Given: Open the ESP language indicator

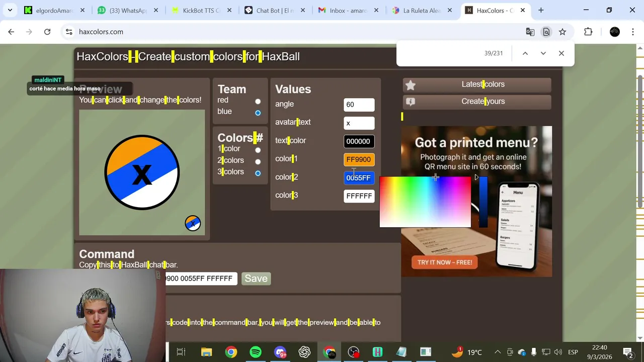Looking at the screenshot, I should [x=573, y=352].
